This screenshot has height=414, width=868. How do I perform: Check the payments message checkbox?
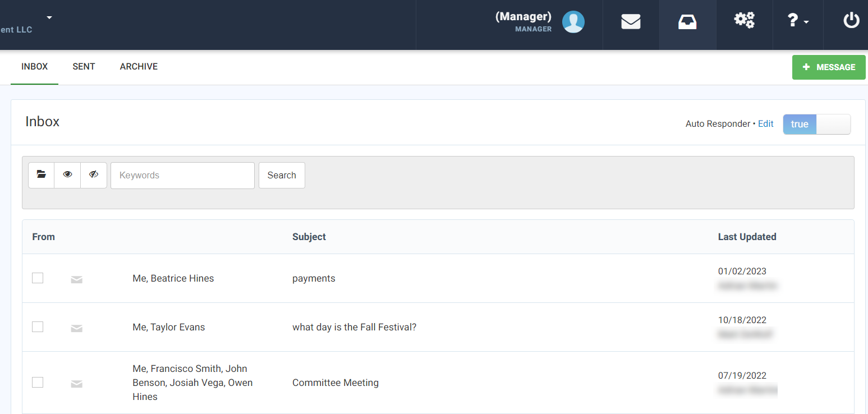tap(38, 278)
